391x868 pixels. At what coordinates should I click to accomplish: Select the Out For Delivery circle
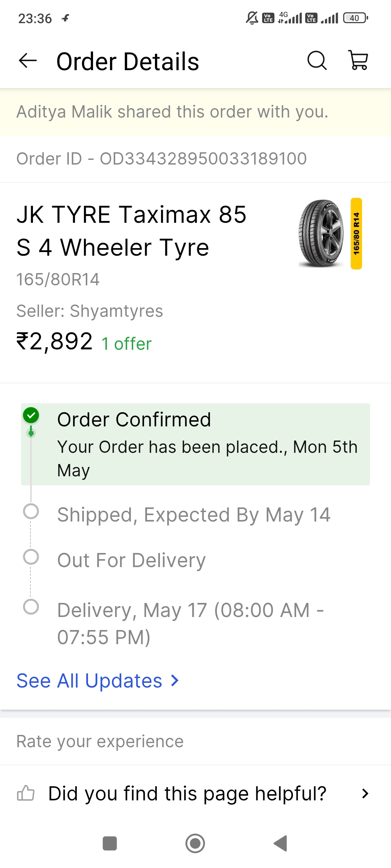click(x=31, y=557)
